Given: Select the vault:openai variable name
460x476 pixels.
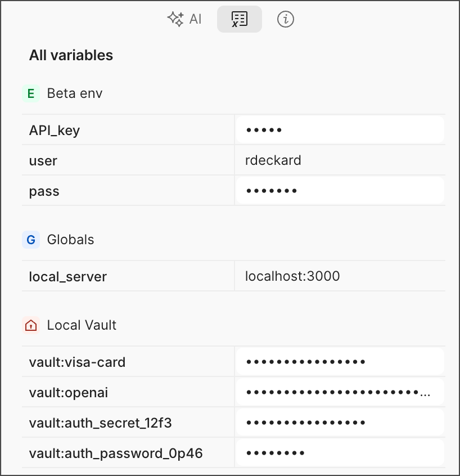Looking at the screenshot, I should [x=69, y=392].
